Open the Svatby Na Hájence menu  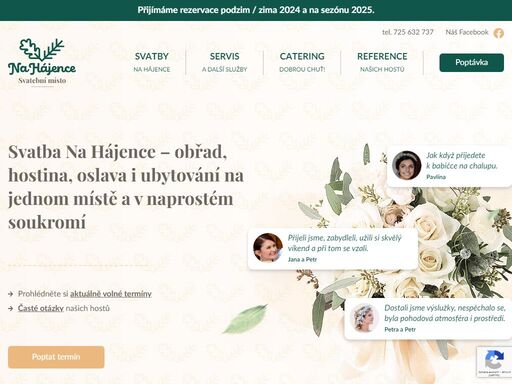pyautogui.click(x=152, y=62)
